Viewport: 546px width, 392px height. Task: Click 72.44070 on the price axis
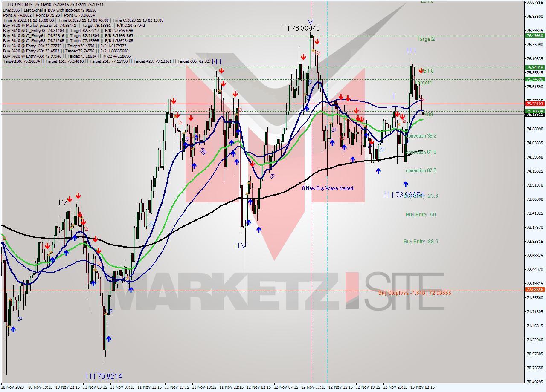point(535,270)
